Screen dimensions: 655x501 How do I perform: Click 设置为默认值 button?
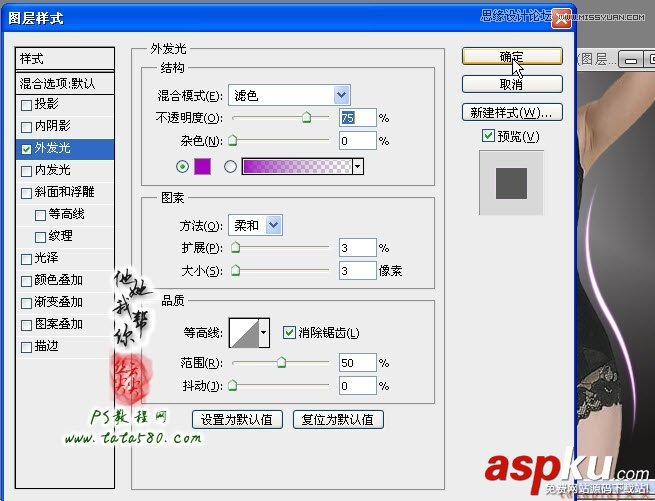237,419
